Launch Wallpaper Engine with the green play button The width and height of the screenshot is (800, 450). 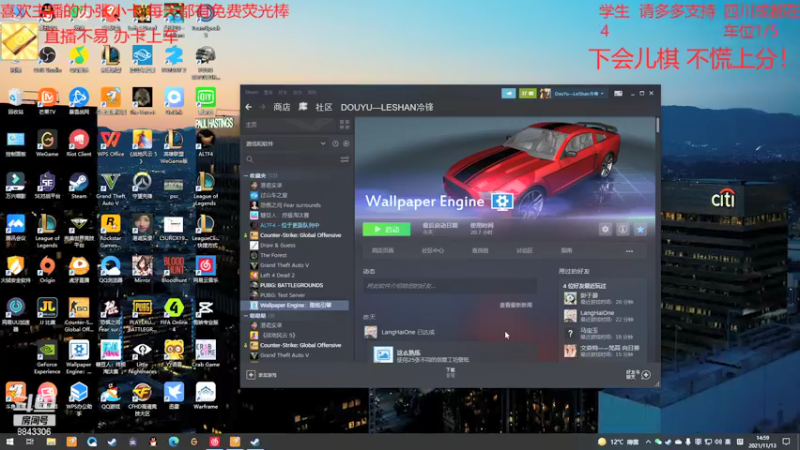[386, 229]
